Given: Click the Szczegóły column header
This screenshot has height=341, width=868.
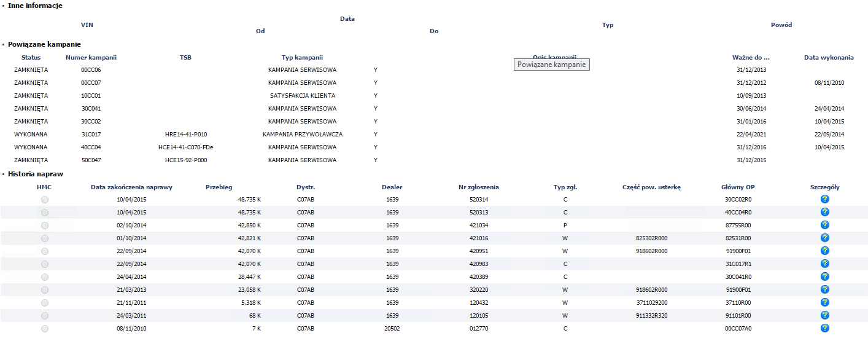Looking at the screenshot, I should click(x=825, y=187).
